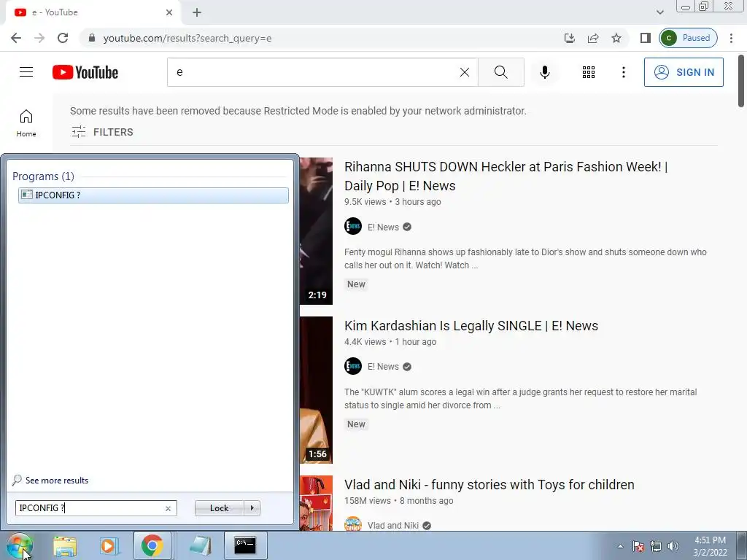The width and height of the screenshot is (747, 560).
Task: Open the Vlad and Niki channel name
Action: 393,526
